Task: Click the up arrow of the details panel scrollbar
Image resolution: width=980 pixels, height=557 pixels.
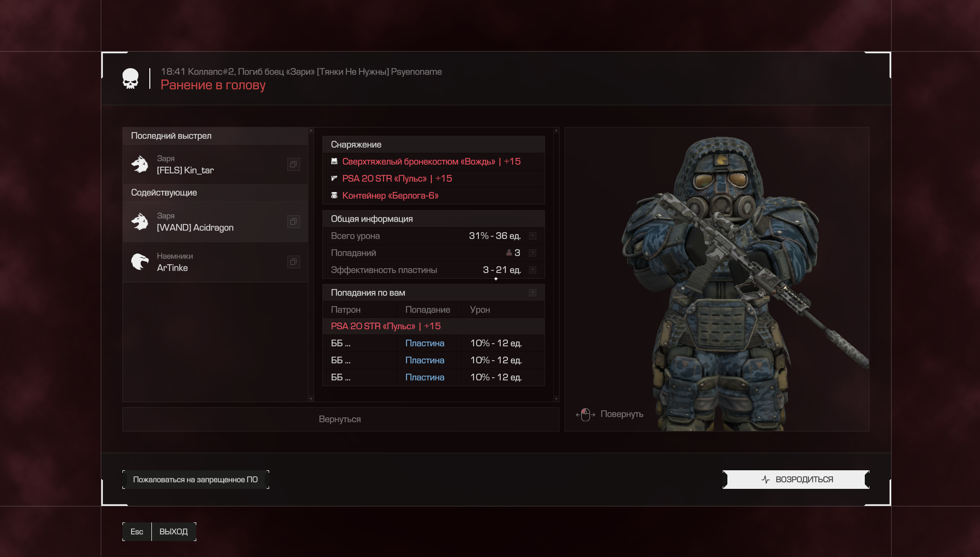Action: [x=556, y=131]
